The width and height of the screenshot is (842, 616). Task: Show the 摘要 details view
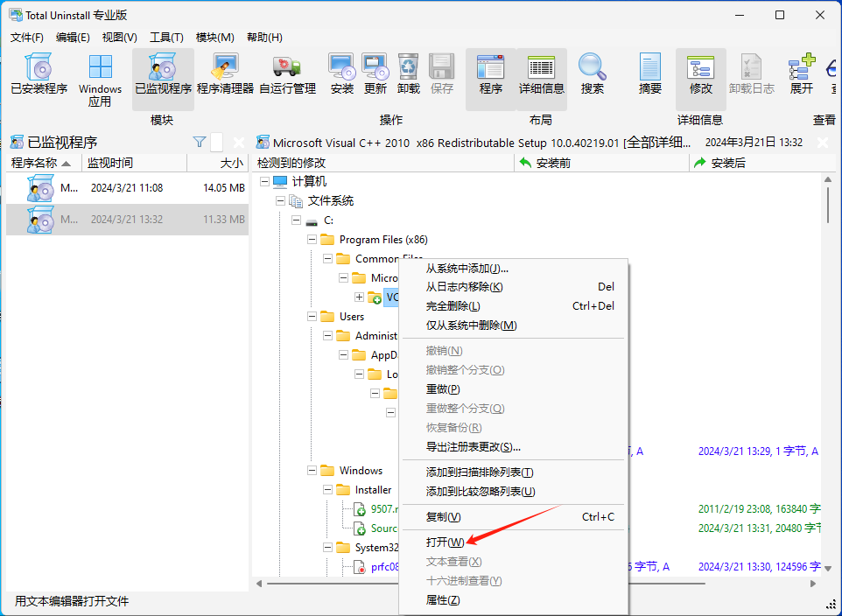(649, 74)
